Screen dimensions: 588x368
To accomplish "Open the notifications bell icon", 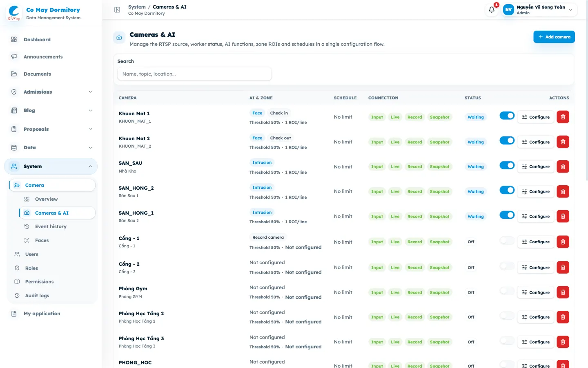I will (x=492, y=9).
